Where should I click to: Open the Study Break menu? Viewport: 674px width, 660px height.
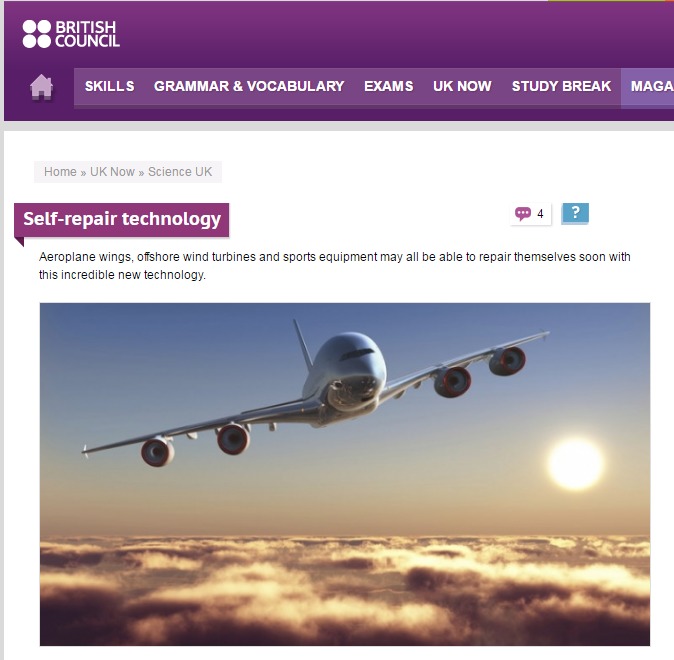(561, 86)
